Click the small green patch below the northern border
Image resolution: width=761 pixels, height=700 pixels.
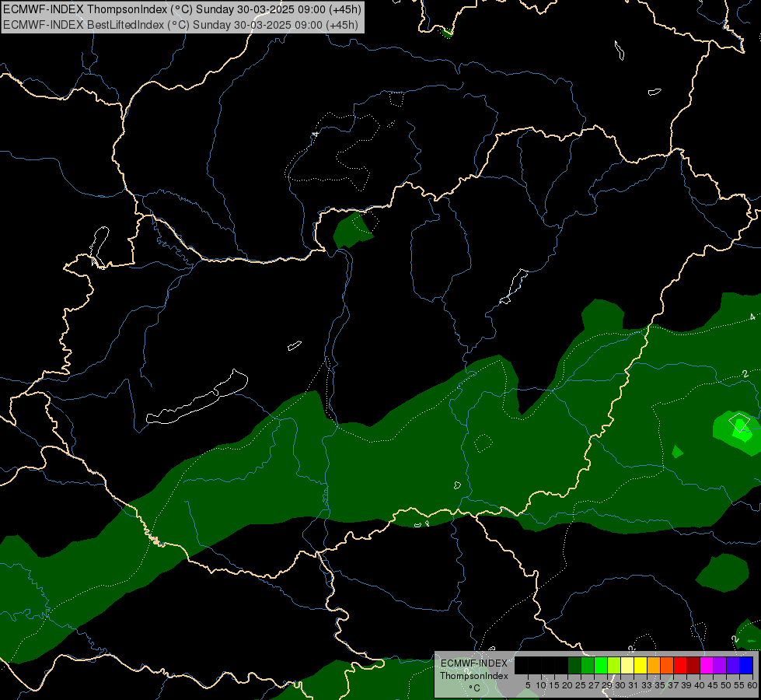pos(354,229)
